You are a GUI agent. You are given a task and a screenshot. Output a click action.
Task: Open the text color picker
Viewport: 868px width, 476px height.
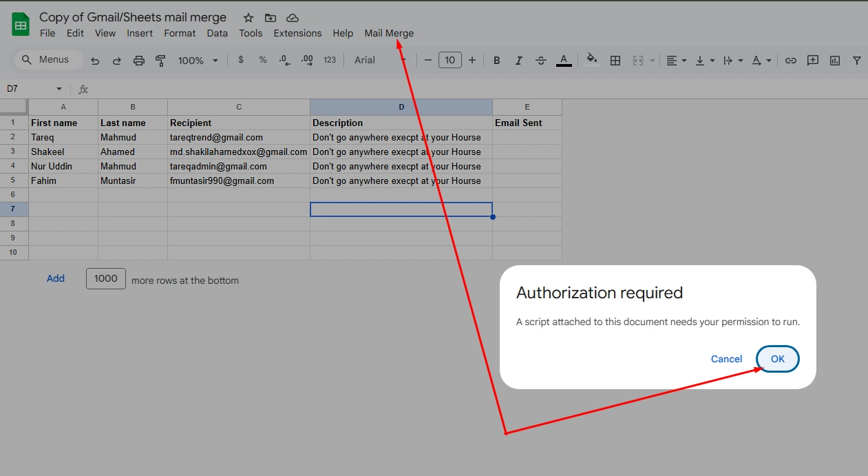tap(564, 61)
